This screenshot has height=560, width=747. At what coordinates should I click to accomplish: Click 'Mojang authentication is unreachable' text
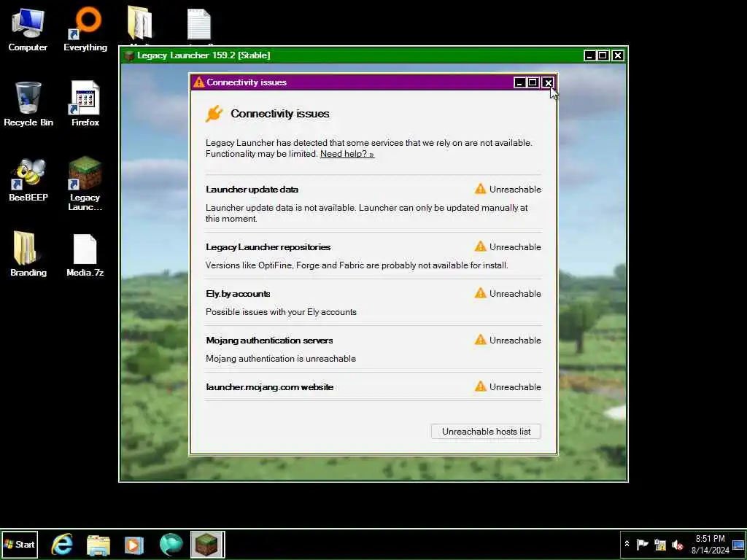click(281, 359)
